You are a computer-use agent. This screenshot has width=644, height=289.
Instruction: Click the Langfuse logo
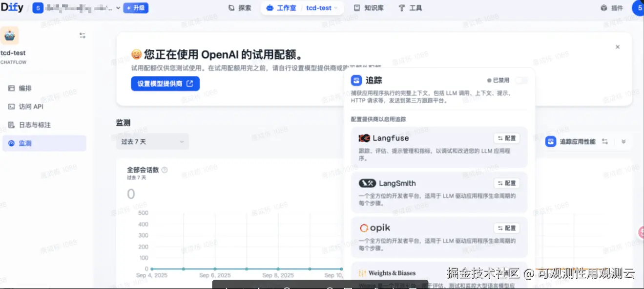[383, 138]
